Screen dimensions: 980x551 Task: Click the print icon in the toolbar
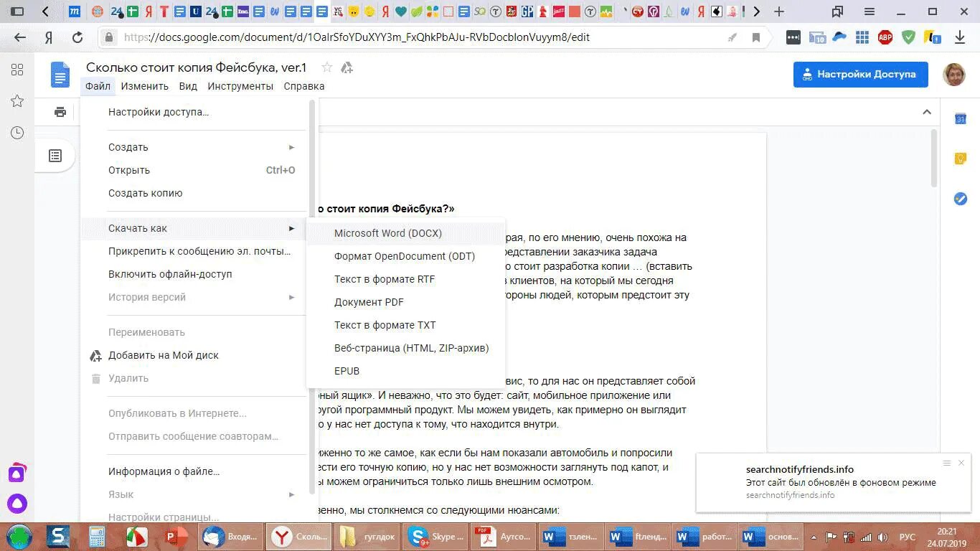(60, 112)
